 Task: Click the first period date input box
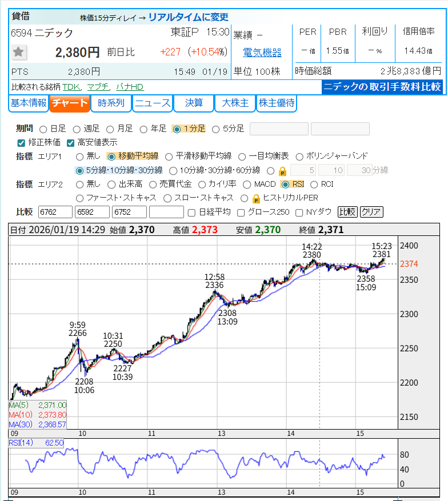(279, 129)
